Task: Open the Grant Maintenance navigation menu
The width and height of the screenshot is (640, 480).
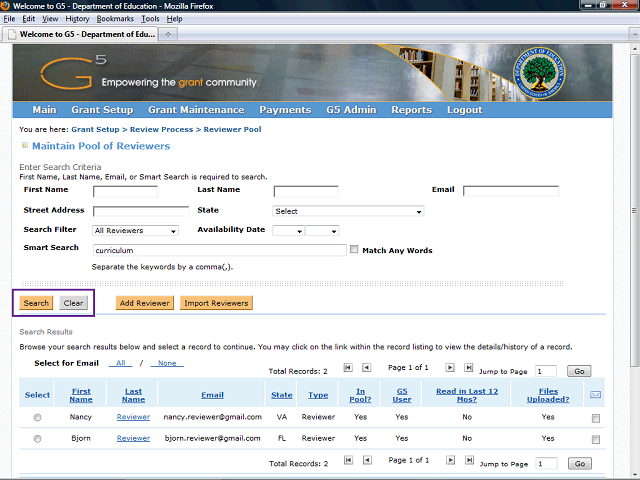Action: [x=195, y=110]
